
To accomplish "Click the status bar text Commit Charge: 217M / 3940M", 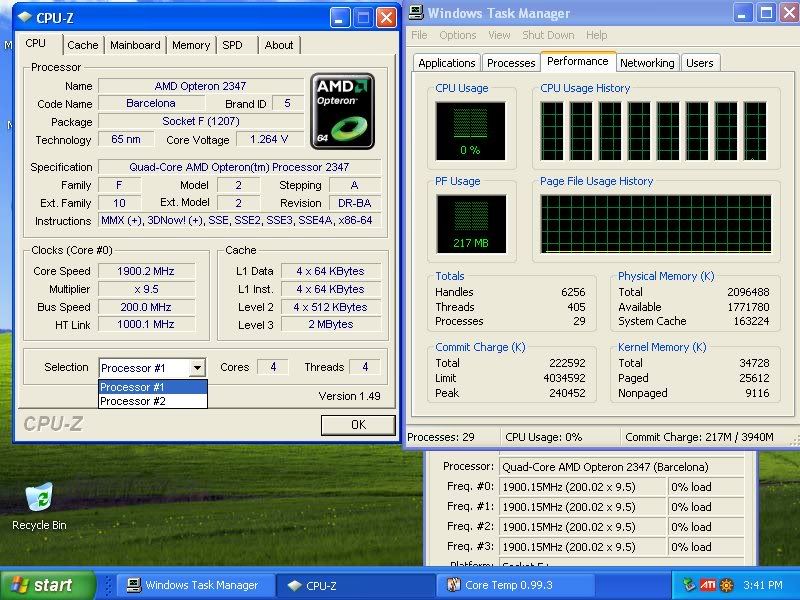I will 699,437.
